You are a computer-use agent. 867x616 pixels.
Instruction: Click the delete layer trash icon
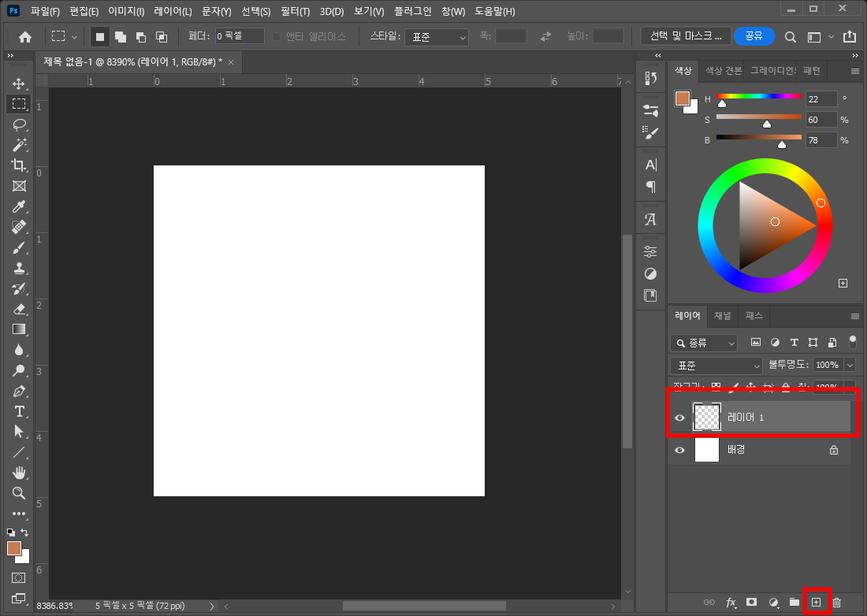click(x=836, y=602)
